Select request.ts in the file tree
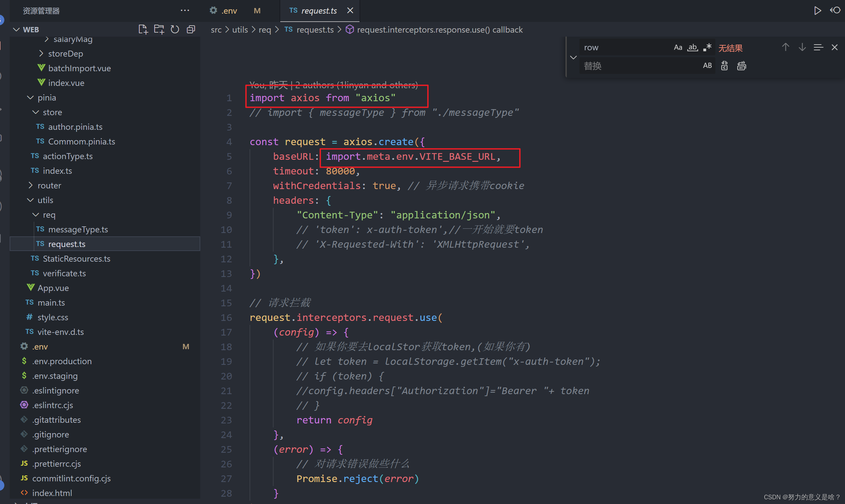 (x=105, y=244)
